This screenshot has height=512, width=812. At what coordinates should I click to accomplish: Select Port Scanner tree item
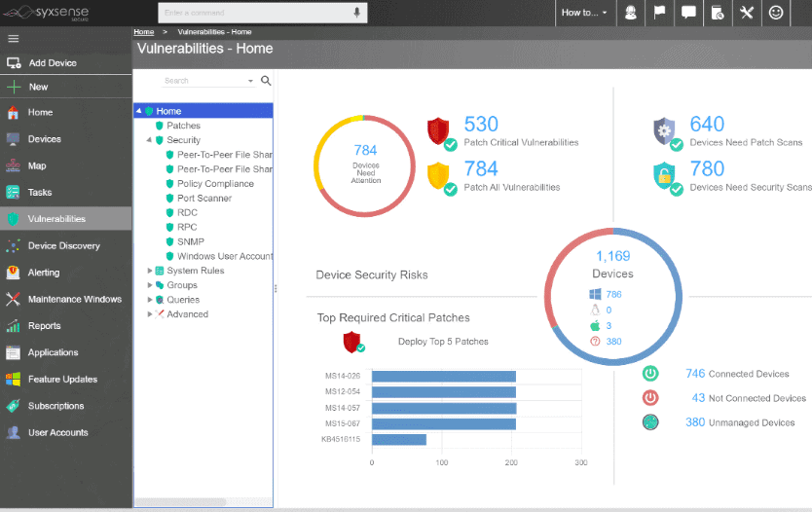[x=204, y=198]
